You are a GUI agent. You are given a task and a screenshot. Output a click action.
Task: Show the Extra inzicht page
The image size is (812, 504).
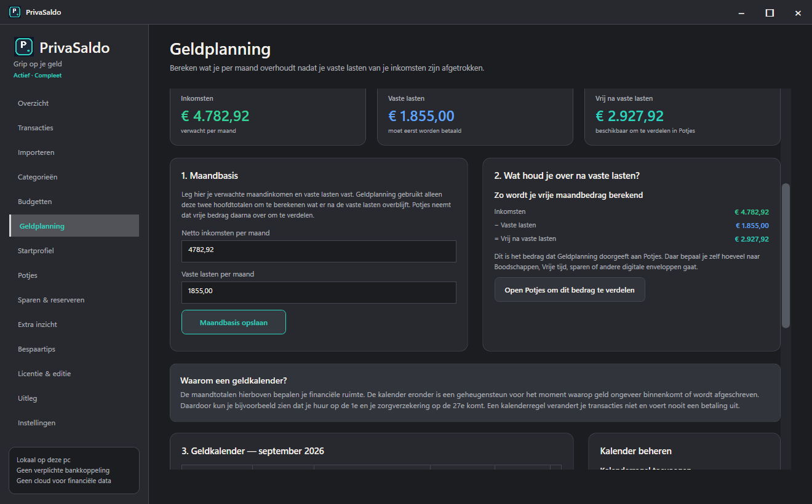pos(74,325)
